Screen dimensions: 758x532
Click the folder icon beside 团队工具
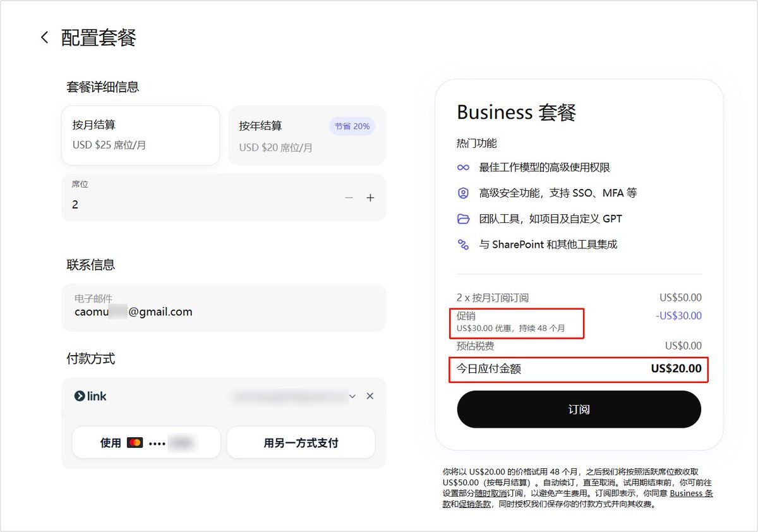click(464, 219)
